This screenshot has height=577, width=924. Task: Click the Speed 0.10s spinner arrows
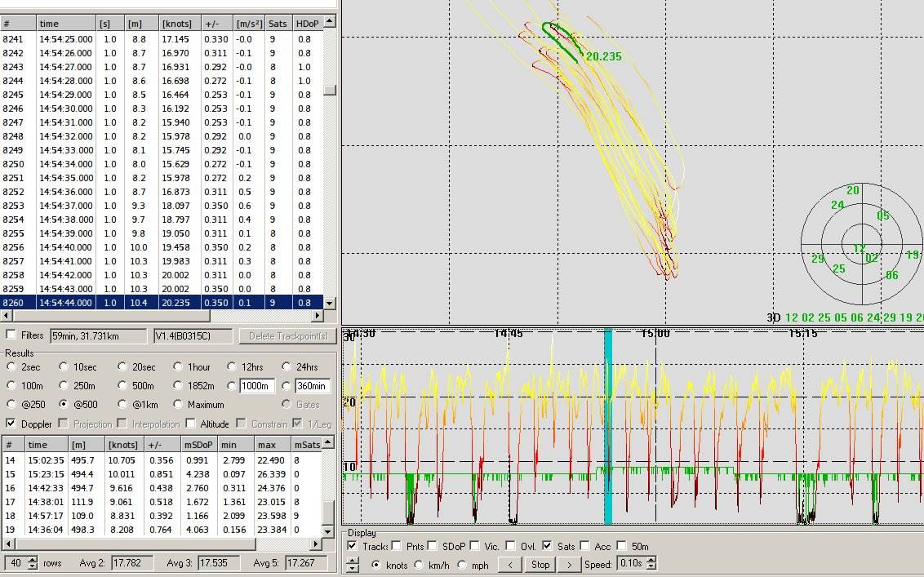(651, 564)
